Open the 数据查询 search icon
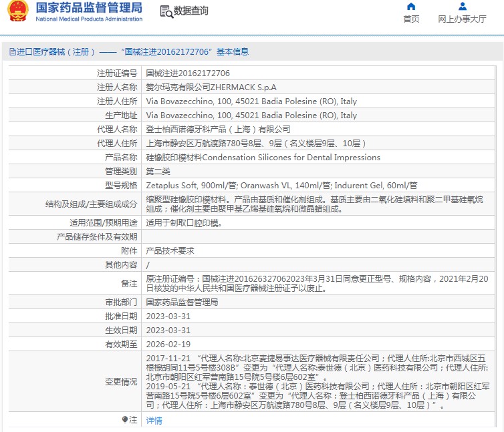The image size is (504, 432). tap(166, 11)
